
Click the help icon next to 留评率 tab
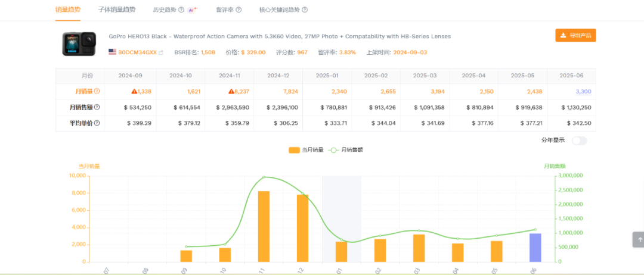click(x=239, y=10)
